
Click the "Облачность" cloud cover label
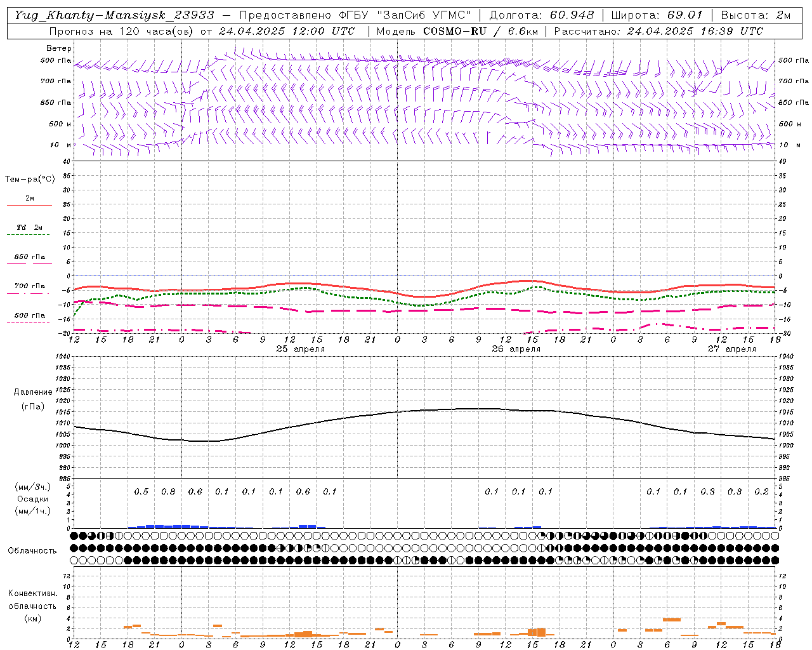pyautogui.click(x=32, y=551)
